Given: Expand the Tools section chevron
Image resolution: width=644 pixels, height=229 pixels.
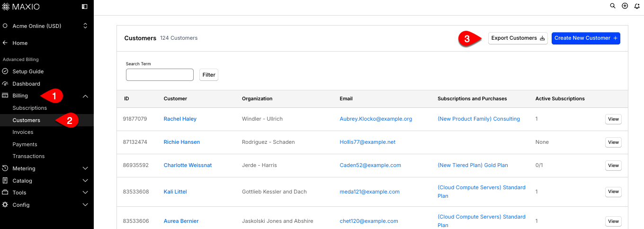Looking at the screenshot, I should pyautogui.click(x=85, y=193).
